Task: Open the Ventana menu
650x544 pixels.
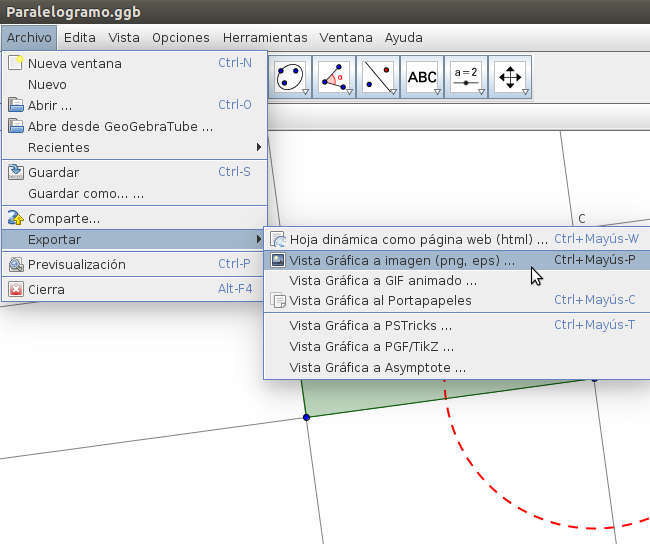Action: point(346,38)
